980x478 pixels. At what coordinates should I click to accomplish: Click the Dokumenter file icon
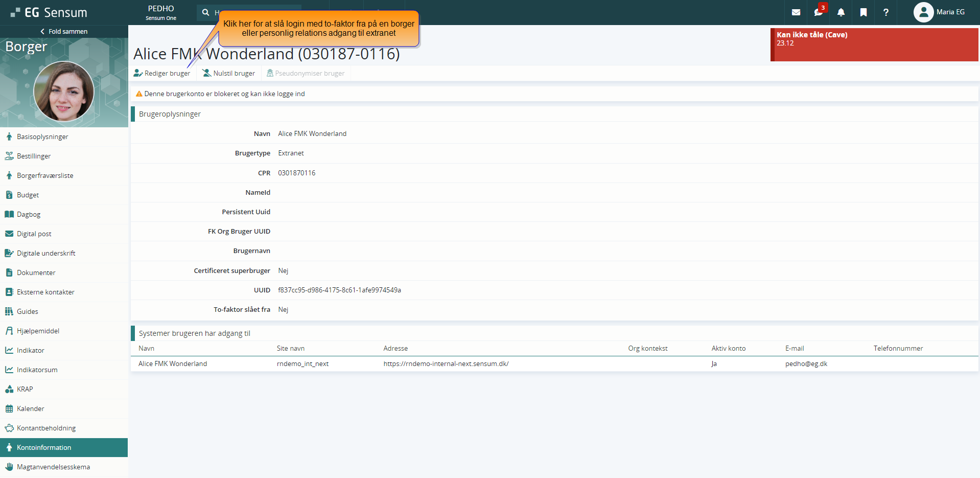pyautogui.click(x=9, y=272)
